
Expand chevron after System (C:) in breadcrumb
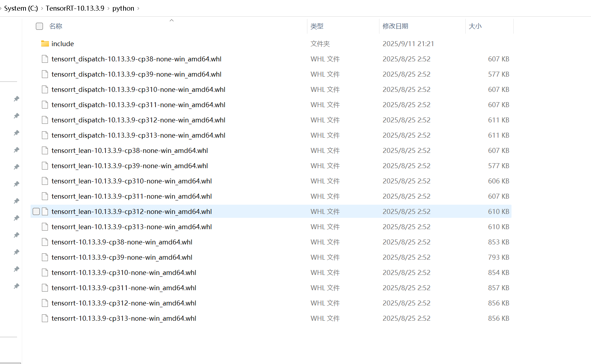coord(42,9)
